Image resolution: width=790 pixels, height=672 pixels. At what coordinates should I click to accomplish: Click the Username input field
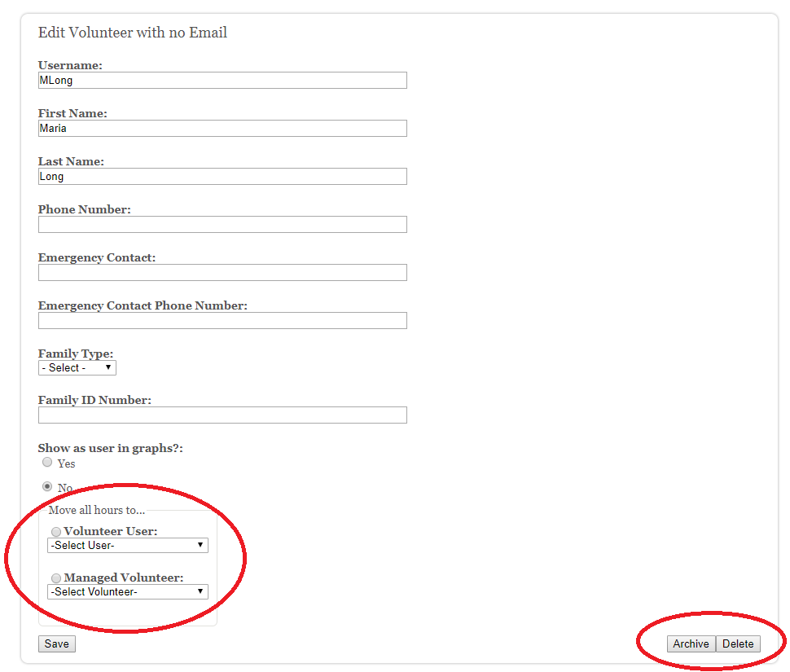[x=222, y=81]
